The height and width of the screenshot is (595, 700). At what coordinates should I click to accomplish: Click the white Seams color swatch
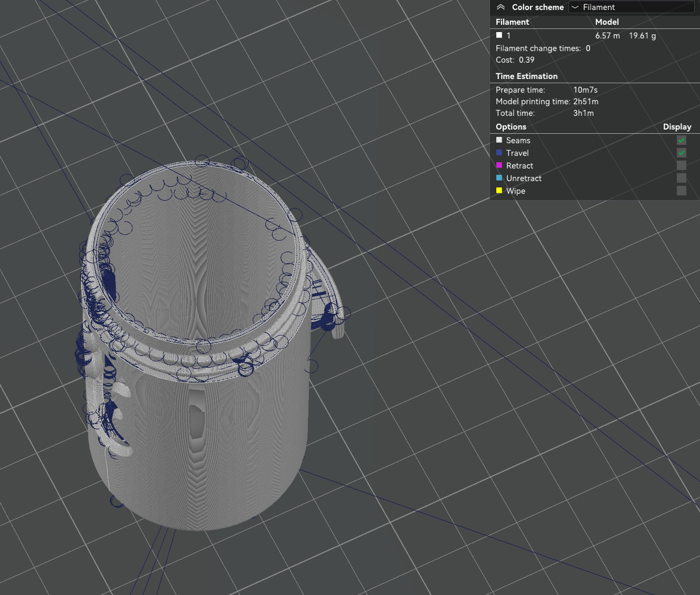[499, 140]
